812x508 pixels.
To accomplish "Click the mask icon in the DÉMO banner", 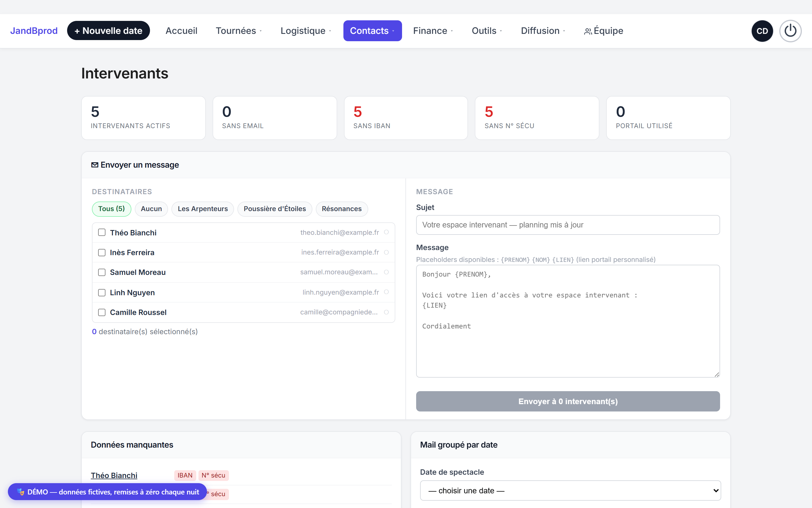I will click(21, 492).
